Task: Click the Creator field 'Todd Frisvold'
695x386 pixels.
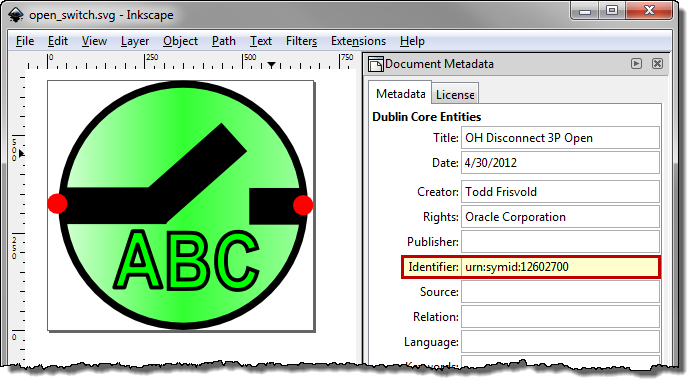Action: (560, 192)
